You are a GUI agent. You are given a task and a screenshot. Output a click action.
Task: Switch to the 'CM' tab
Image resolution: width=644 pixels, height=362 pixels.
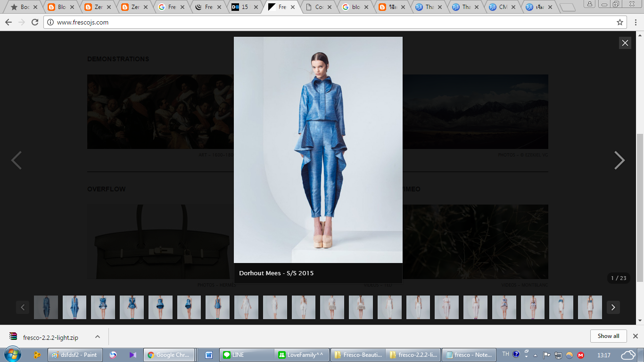[x=503, y=7]
